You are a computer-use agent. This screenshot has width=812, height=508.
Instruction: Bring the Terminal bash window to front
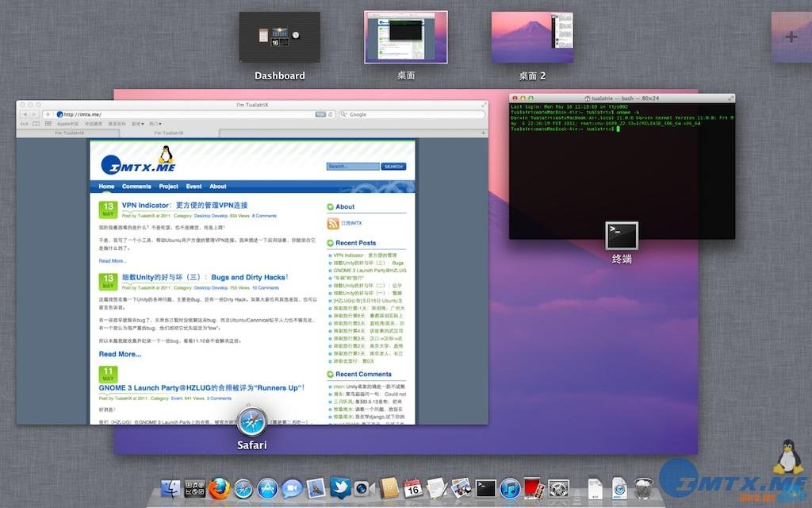pos(622,167)
